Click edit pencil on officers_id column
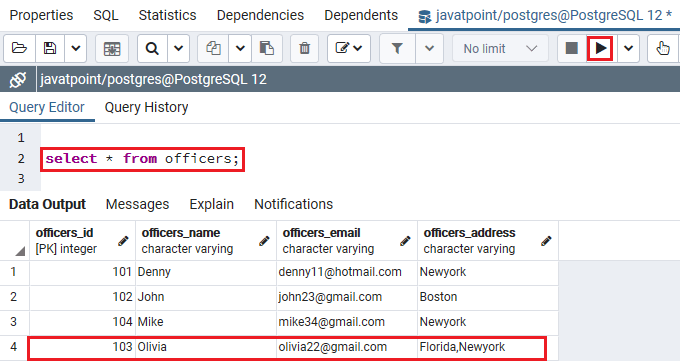680x361 pixels. pyautogui.click(x=123, y=241)
